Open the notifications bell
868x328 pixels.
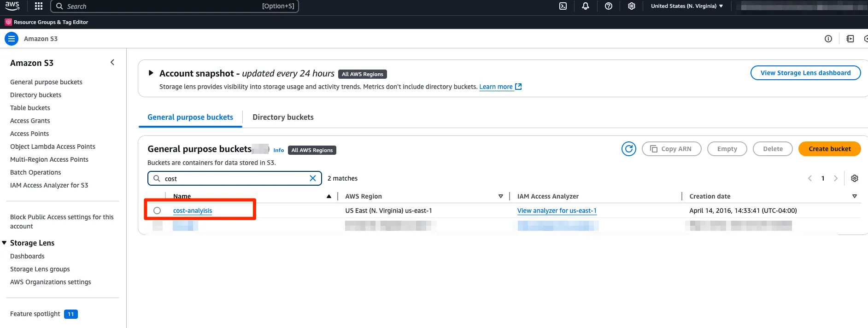586,6
